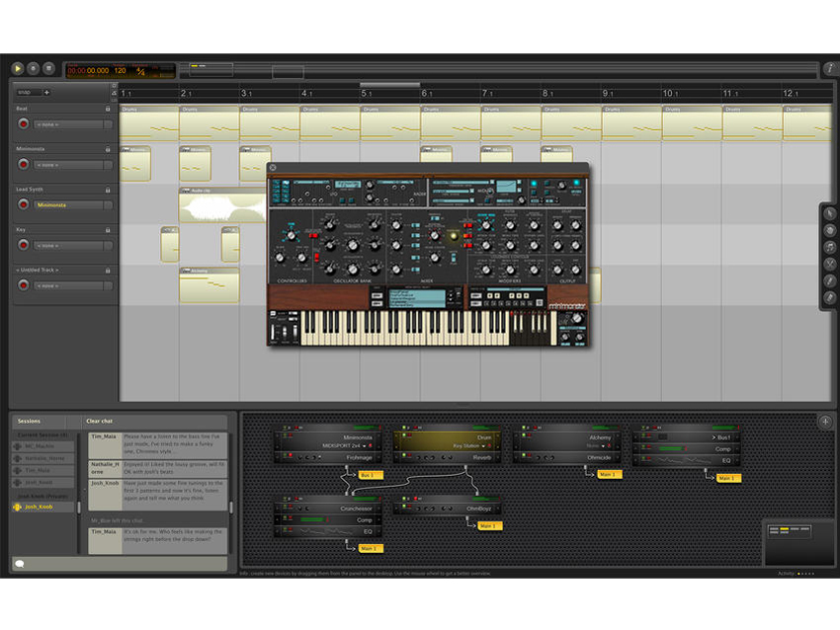Arm recording on the Minimonsta track
The image size is (840, 630).
pos(23,164)
